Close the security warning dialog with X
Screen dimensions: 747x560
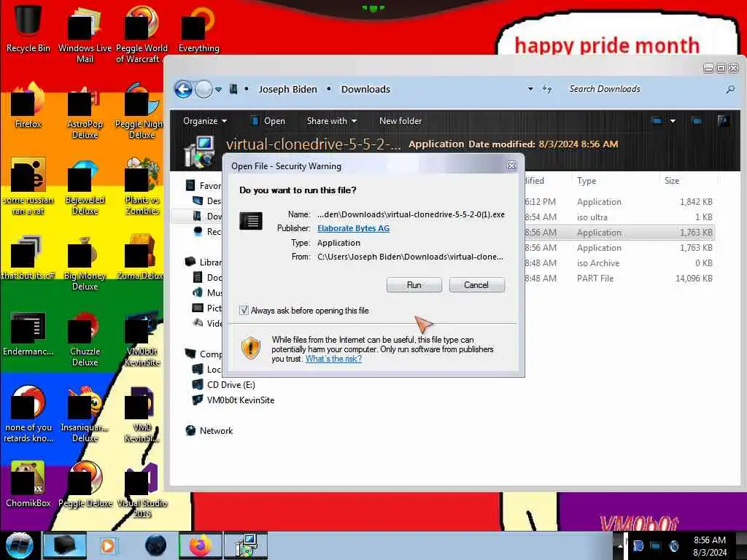511,166
